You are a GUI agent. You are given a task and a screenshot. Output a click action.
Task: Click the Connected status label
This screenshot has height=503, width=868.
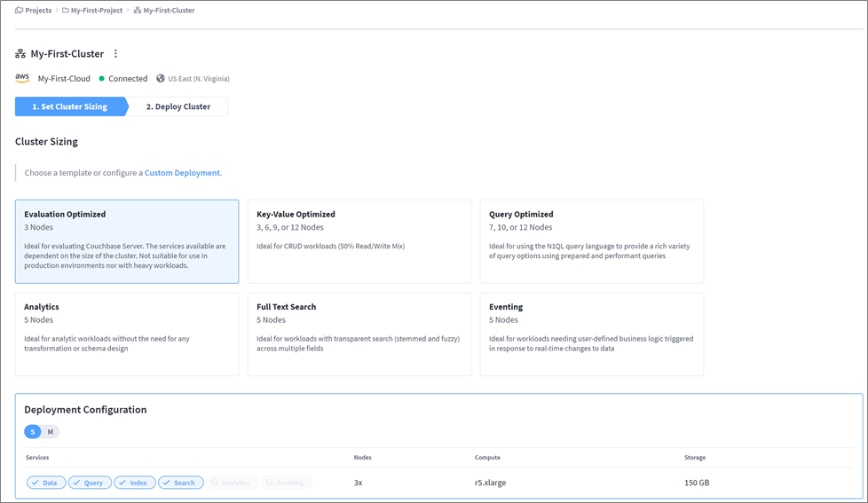point(128,79)
